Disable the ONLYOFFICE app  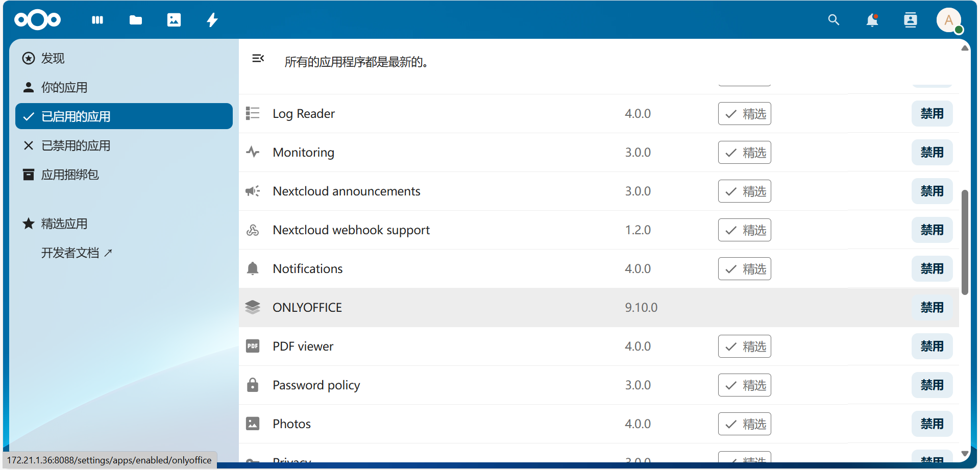coord(932,307)
